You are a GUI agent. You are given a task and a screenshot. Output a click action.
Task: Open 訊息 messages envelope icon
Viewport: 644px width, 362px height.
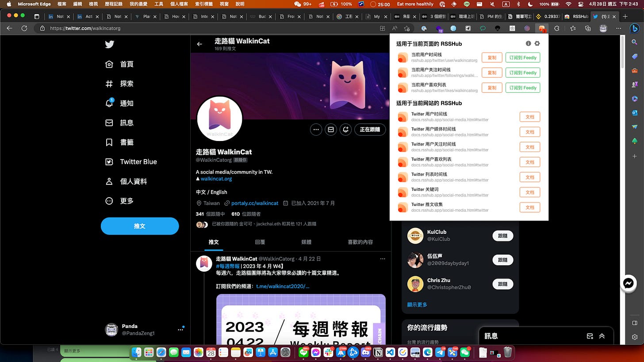point(109,122)
